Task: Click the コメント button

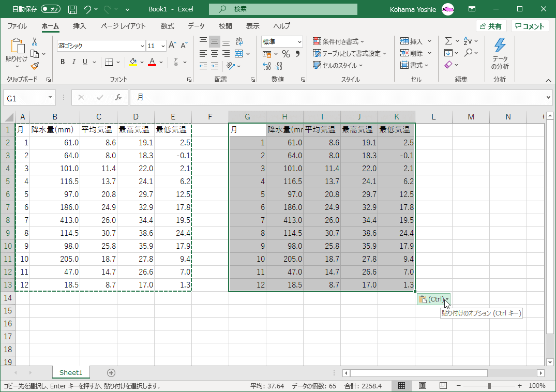Action: [x=530, y=26]
